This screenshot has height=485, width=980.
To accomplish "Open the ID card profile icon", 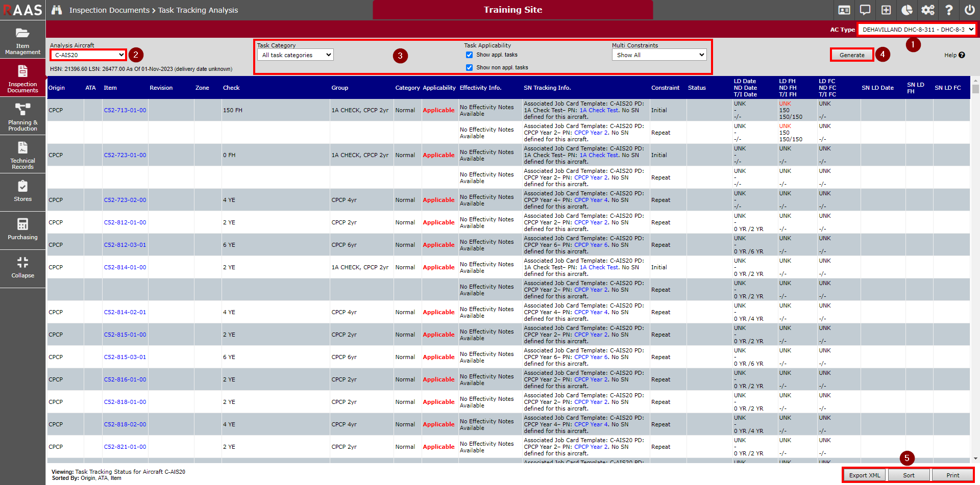I will pos(844,10).
